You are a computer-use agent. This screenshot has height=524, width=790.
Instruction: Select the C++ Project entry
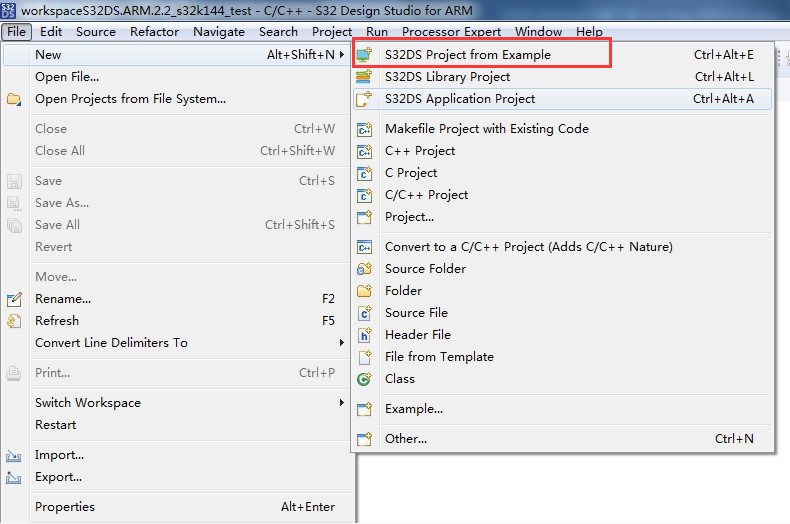(562, 151)
